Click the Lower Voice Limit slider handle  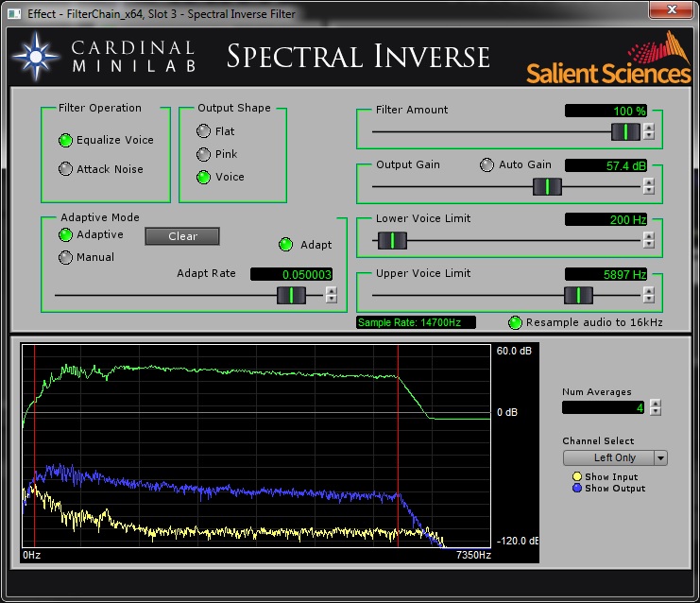[392, 241]
